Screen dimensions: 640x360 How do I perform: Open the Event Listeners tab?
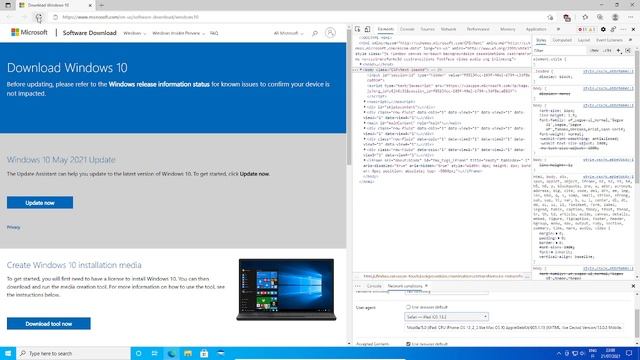(x=609, y=40)
